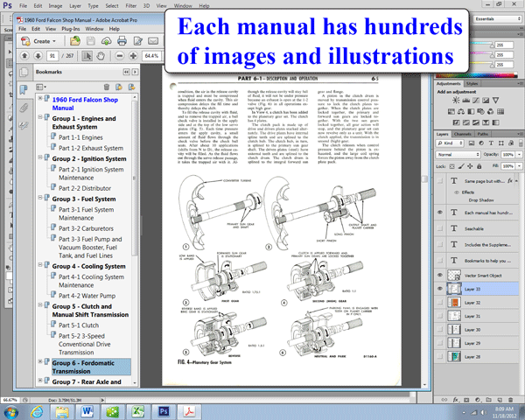Click the new bookmark icon
The width and height of the screenshot is (525, 420).
(x=119, y=87)
